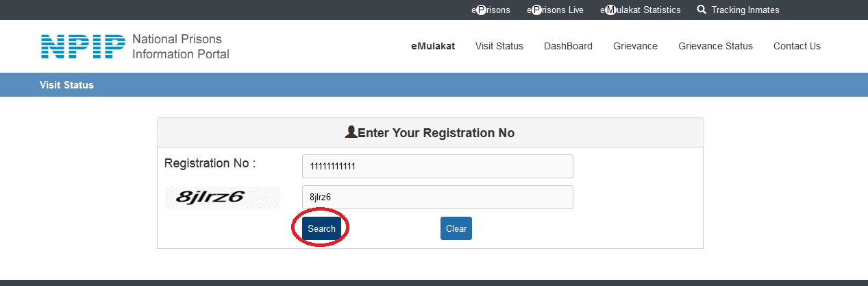Click the Registration No label

(210, 164)
